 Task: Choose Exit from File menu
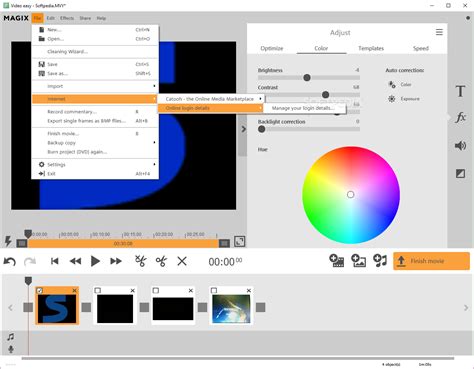coord(95,174)
